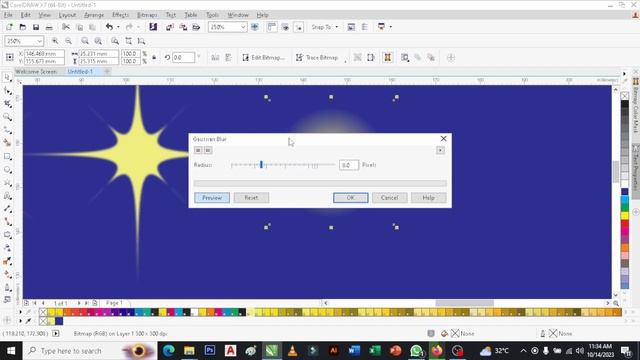Close the Gaussian Blur dialog
This screenshot has height=360, width=640.
point(444,139)
